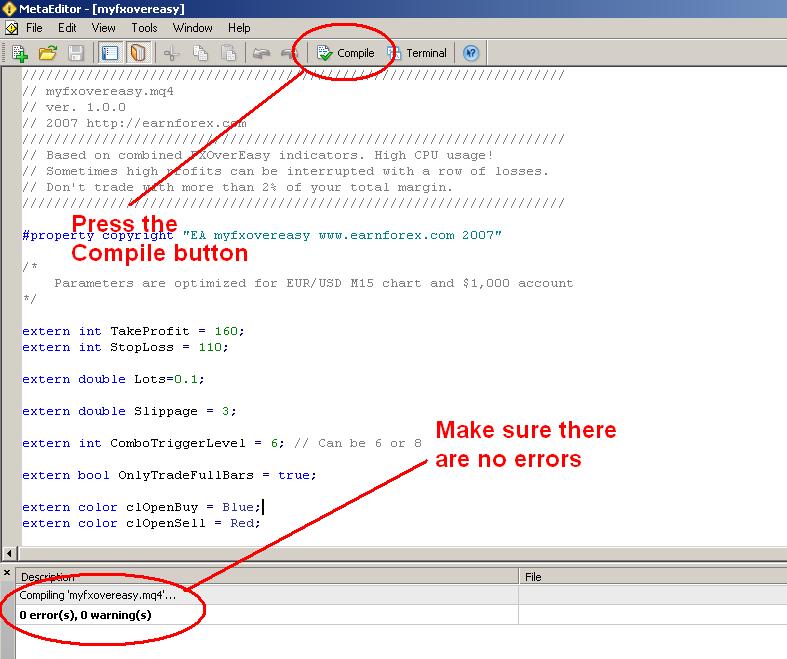Click the MetaEditor document icon in menu bar
This screenshot has width=787, height=659.
click(x=12, y=28)
